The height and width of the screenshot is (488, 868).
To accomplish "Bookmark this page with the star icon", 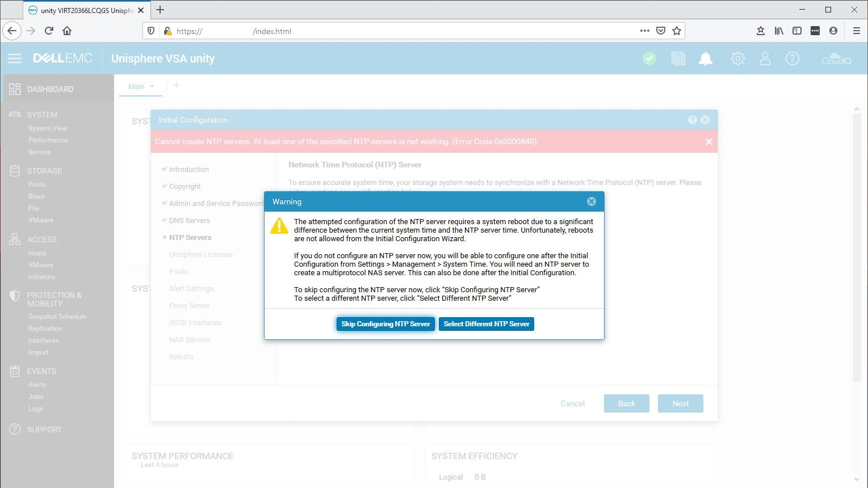I will tap(676, 31).
